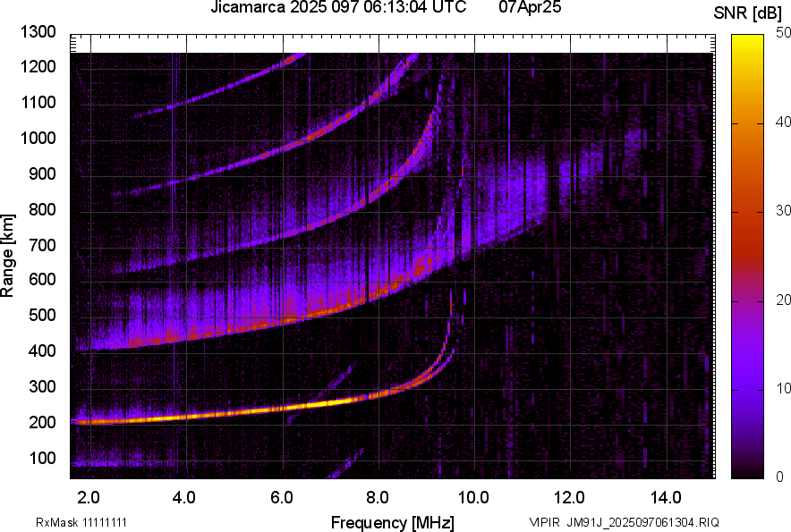Click the 2.0 frequency tick label
The width and height of the screenshot is (791, 532).
(89, 498)
